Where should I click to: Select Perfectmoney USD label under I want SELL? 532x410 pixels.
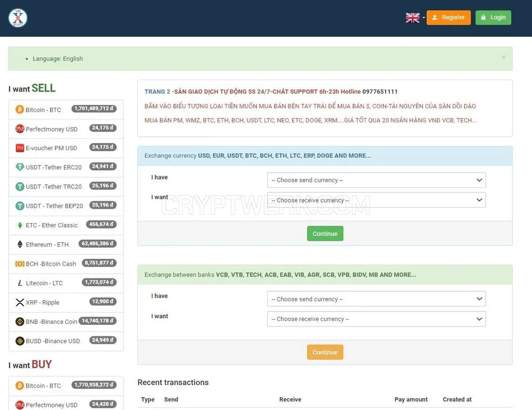click(52, 129)
